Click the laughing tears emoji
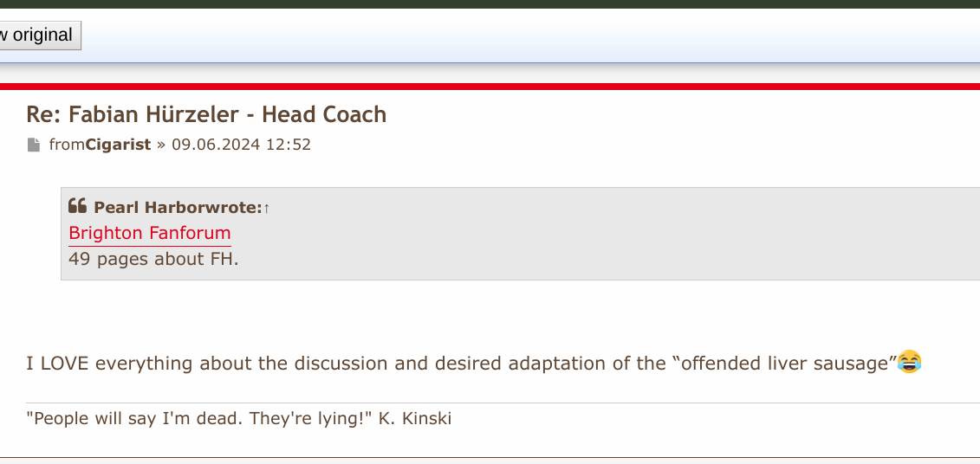 (909, 362)
